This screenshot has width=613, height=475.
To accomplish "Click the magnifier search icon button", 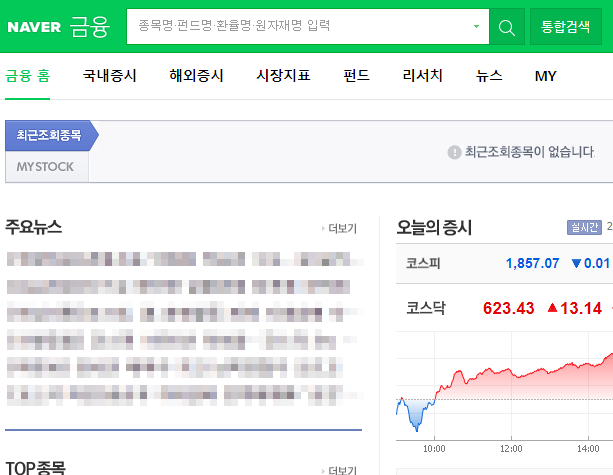I will pos(507,27).
